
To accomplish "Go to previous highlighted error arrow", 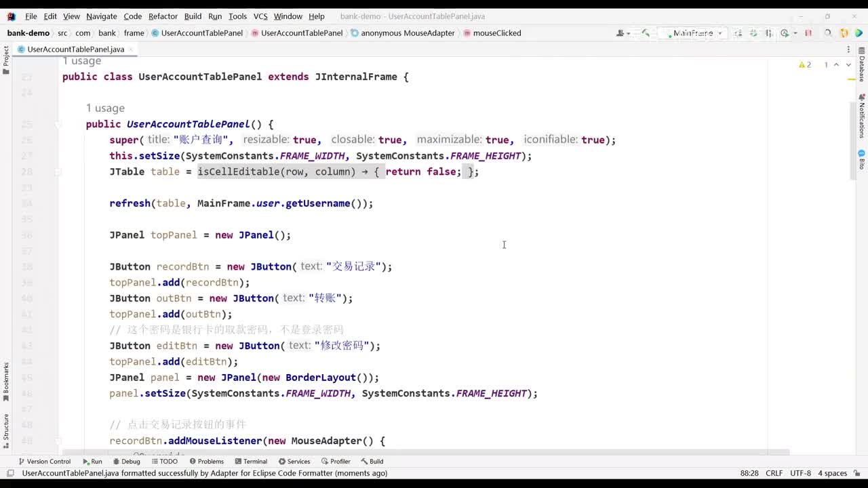I will point(836,65).
